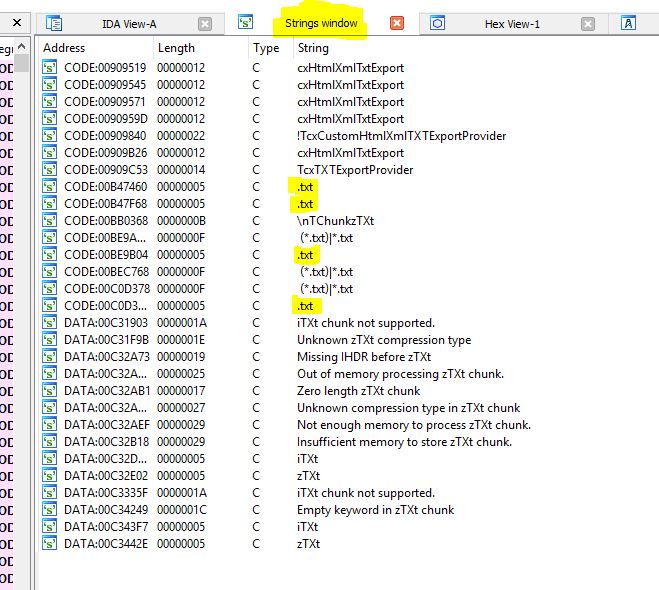Click the Hex View-1 tab icon
The image size is (659, 590).
pyautogui.click(x=437, y=23)
